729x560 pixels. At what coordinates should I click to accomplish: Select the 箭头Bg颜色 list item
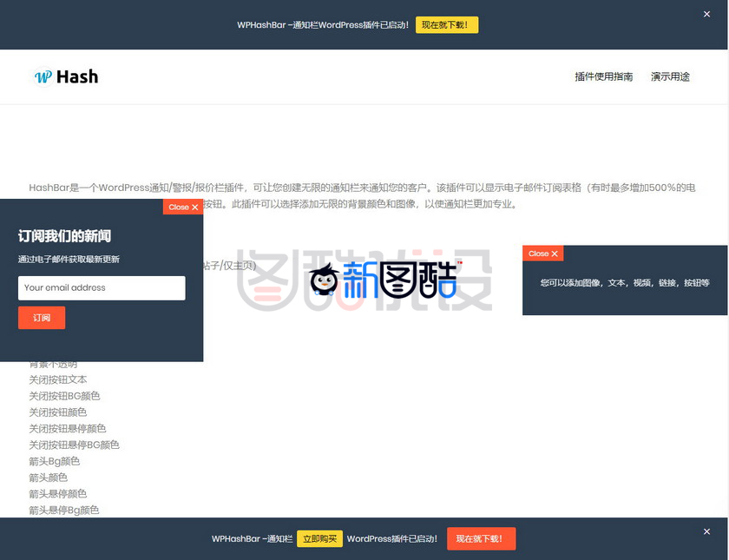(55, 461)
